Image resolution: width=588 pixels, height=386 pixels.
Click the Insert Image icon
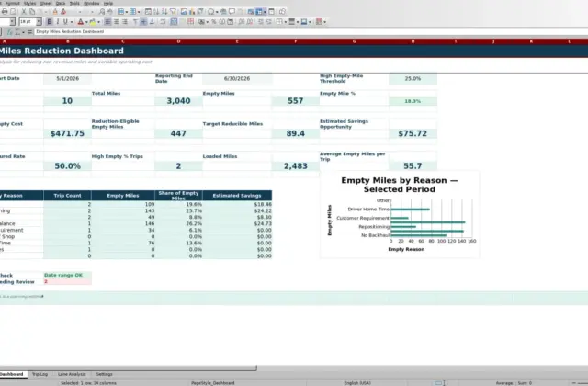tap(184, 12)
